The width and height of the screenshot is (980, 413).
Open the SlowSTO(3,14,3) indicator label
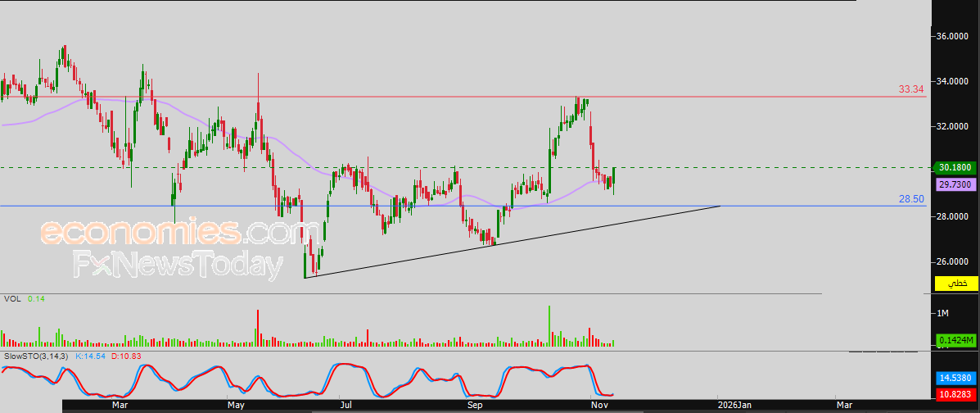tap(37, 357)
